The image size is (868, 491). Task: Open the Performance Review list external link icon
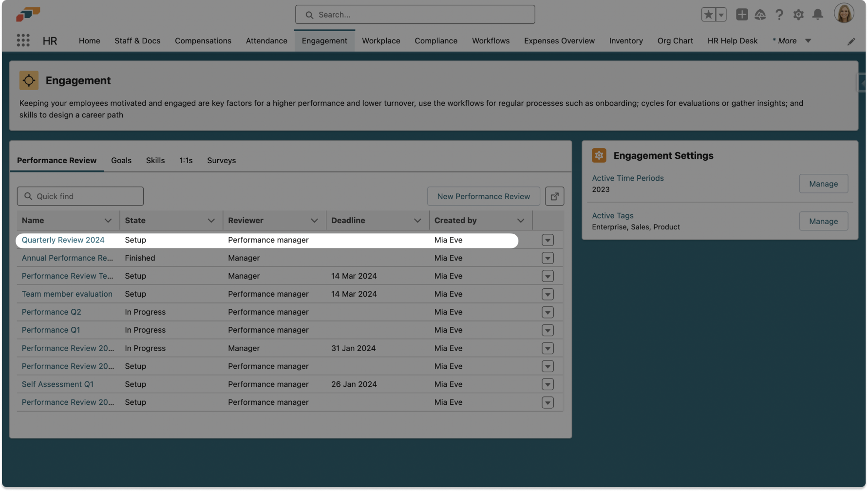[x=554, y=196]
